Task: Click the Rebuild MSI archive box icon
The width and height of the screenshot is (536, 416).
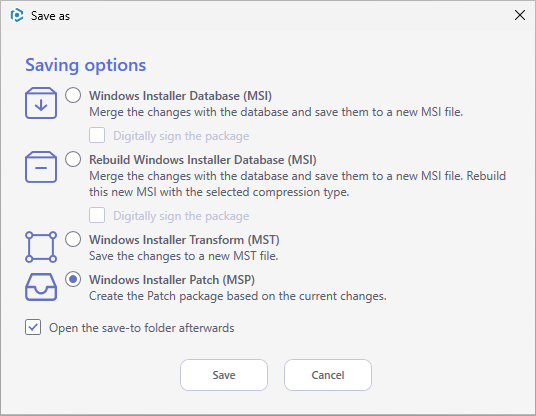Action: click(x=41, y=167)
